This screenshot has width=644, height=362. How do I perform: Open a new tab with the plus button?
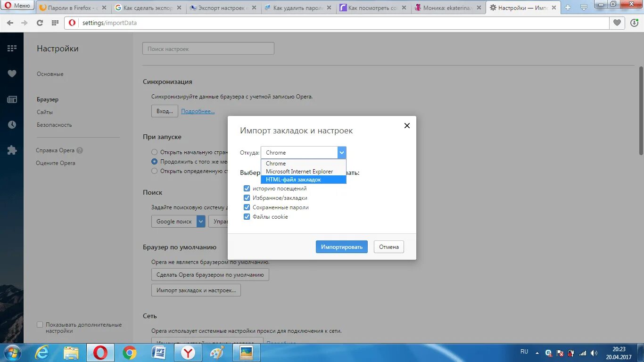(x=568, y=8)
